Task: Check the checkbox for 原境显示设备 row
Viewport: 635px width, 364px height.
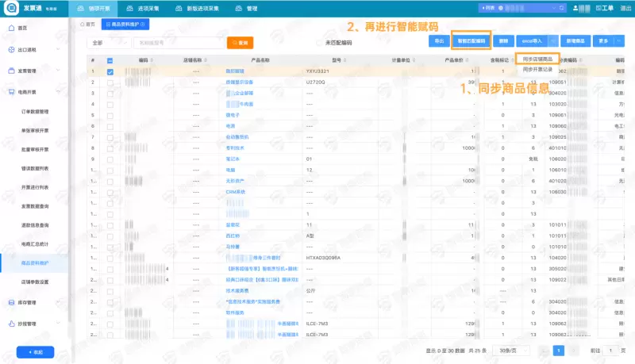Action: click(110, 82)
